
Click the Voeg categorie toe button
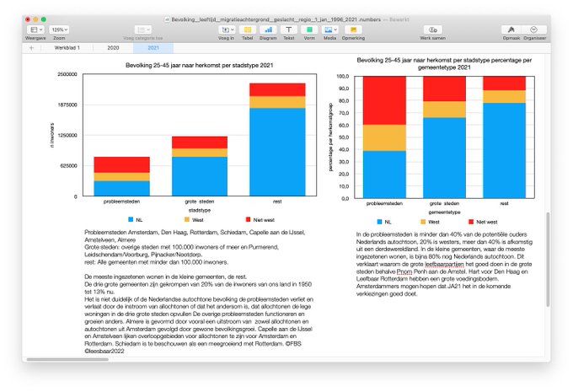[143, 30]
